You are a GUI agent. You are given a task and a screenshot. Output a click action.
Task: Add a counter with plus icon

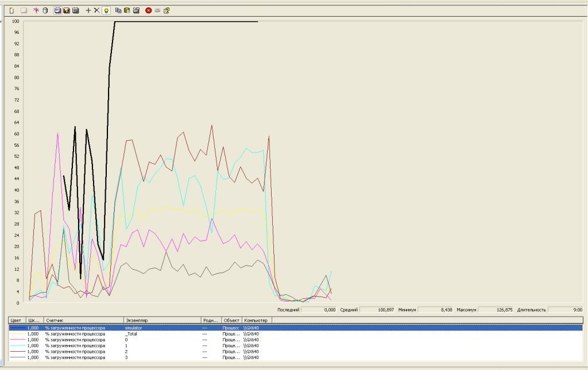(88, 10)
